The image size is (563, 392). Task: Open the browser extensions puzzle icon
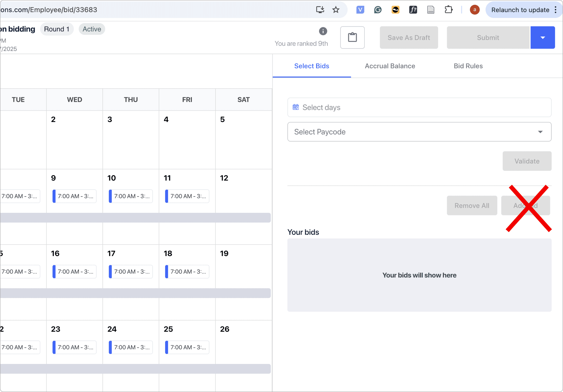[x=448, y=10]
